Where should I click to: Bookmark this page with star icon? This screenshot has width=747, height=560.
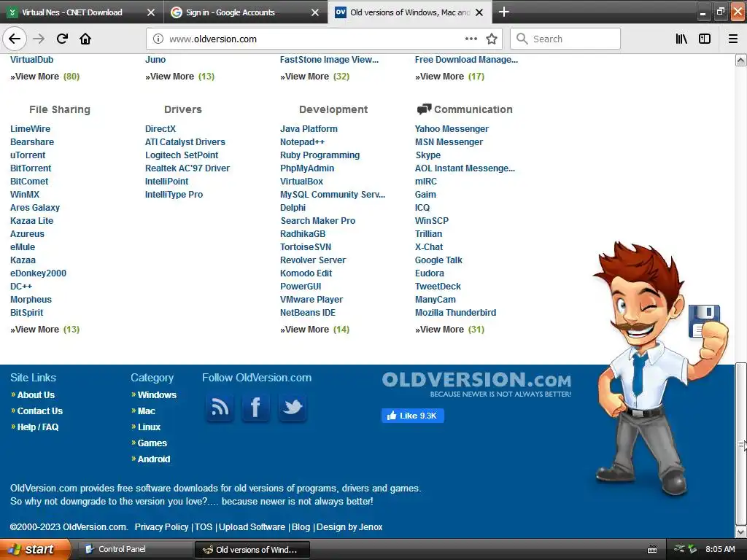tap(492, 39)
